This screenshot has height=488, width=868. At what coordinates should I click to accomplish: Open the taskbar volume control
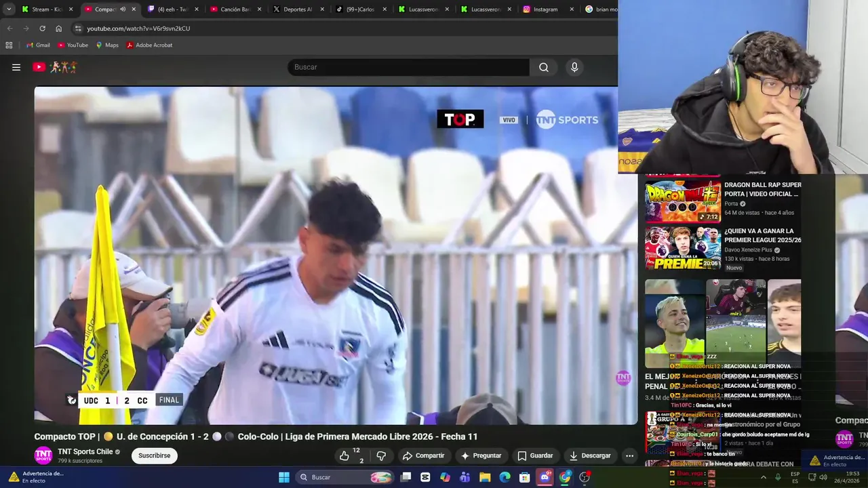click(x=823, y=477)
